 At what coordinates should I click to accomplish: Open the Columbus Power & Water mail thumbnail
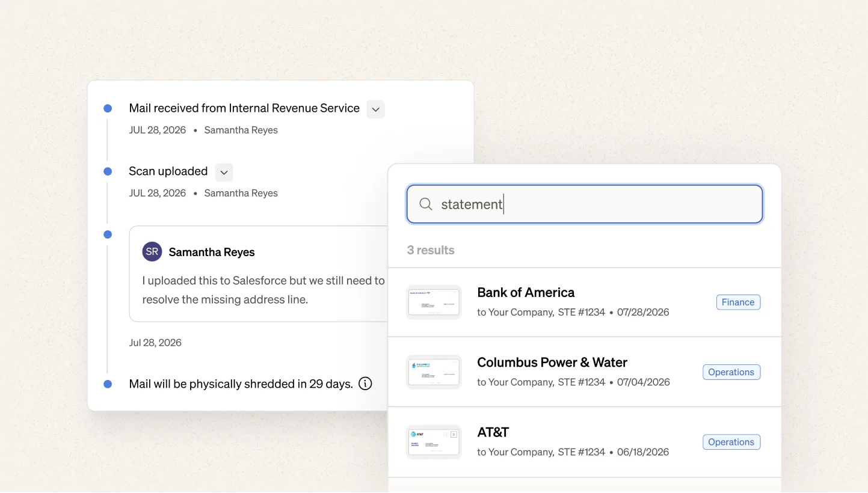pos(434,372)
